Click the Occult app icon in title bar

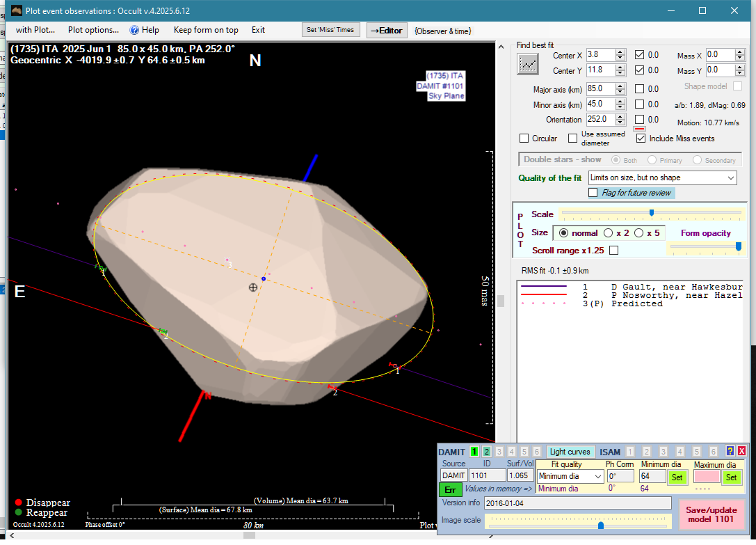[17, 10]
